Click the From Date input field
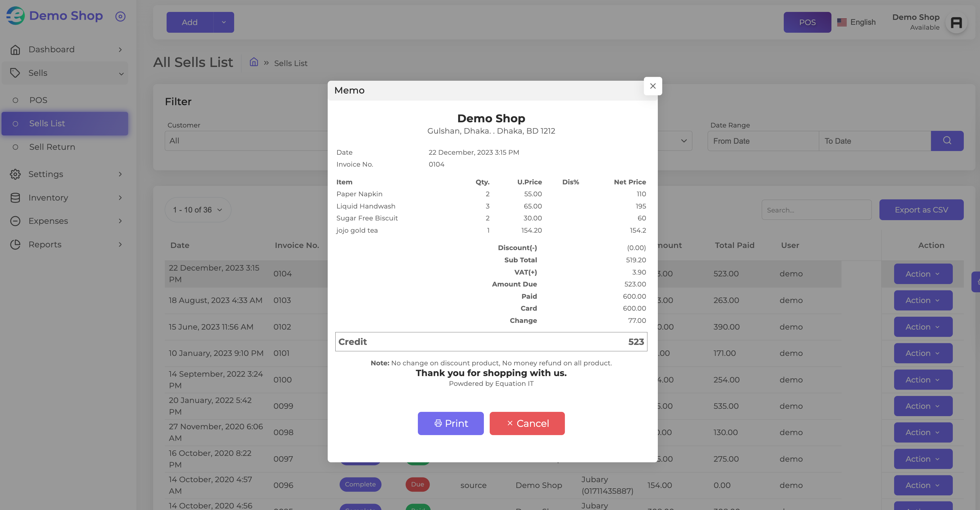This screenshot has width=980, height=510. click(763, 141)
